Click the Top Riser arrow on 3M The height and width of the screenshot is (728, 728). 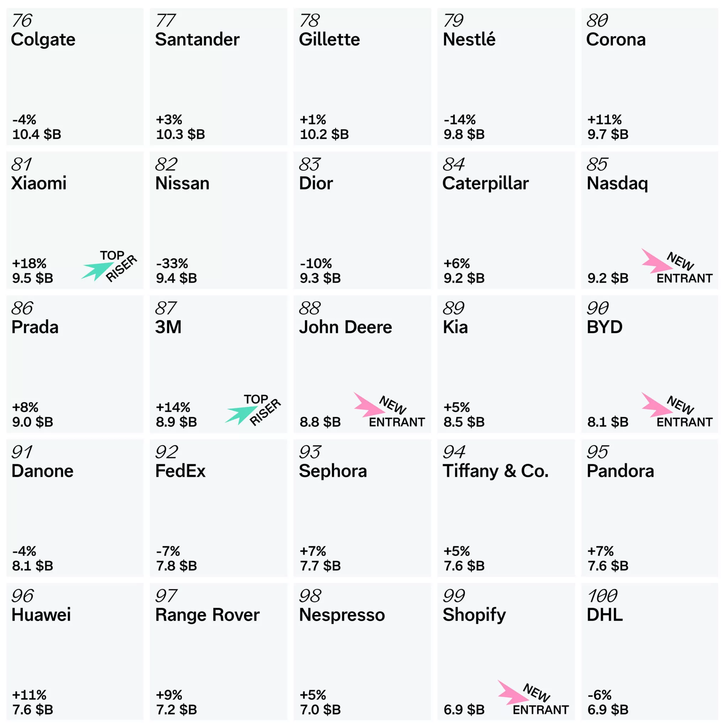tap(241, 414)
